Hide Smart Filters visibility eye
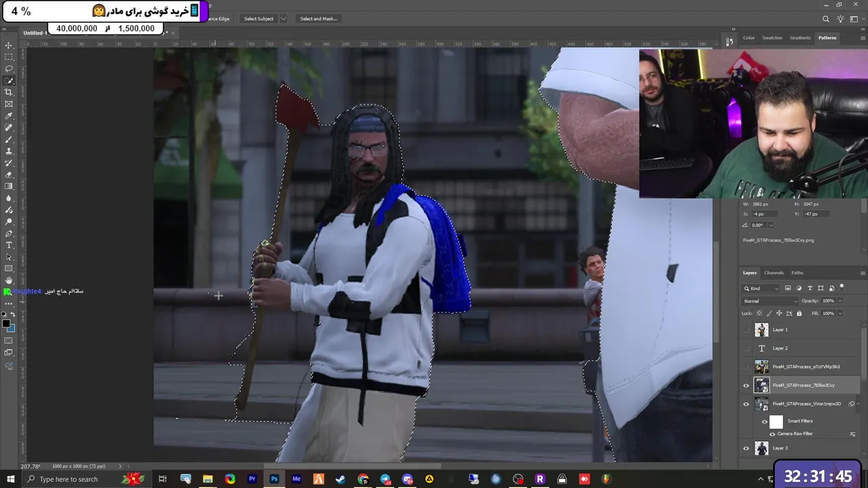This screenshot has width=868, height=488. click(x=764, y=421)
